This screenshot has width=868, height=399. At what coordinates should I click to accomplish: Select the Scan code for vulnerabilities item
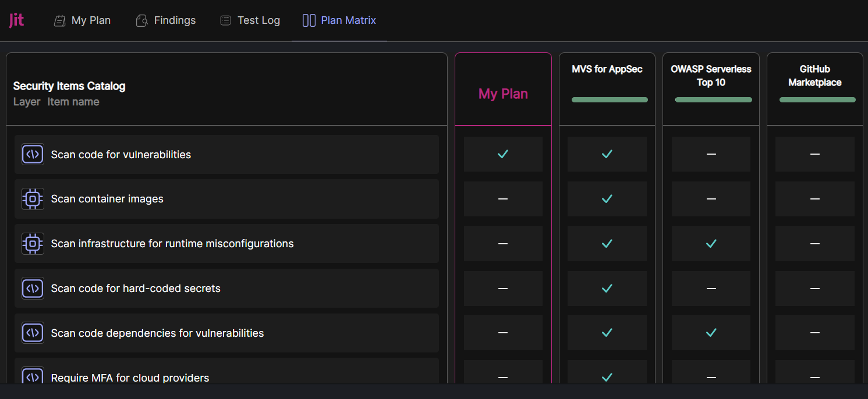pos(226,155)
